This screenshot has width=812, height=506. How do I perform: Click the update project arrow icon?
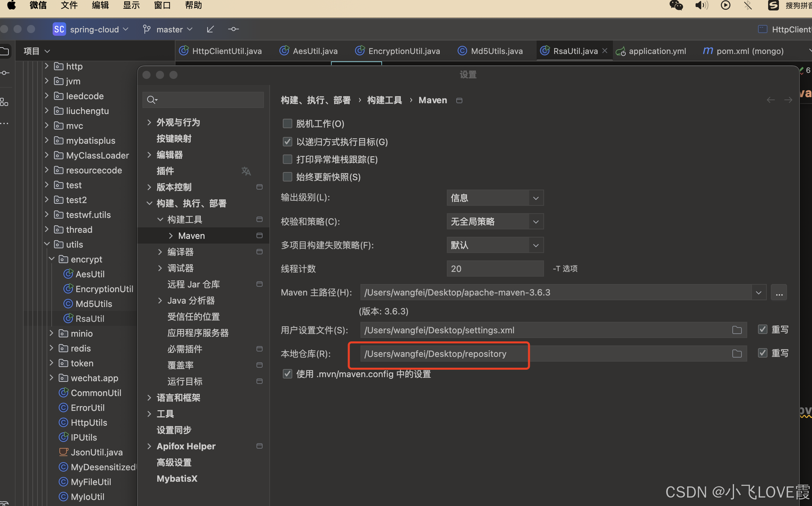(210, 29)
